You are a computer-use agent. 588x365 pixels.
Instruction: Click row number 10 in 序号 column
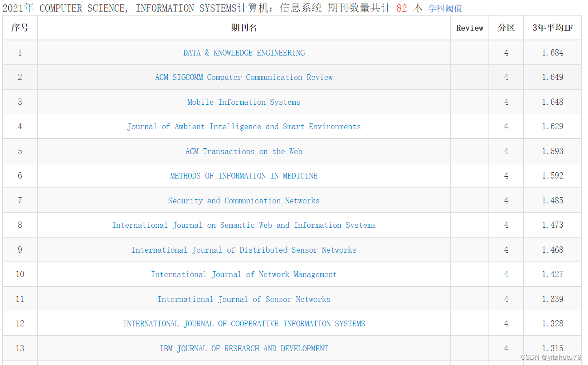click(20, 274)
